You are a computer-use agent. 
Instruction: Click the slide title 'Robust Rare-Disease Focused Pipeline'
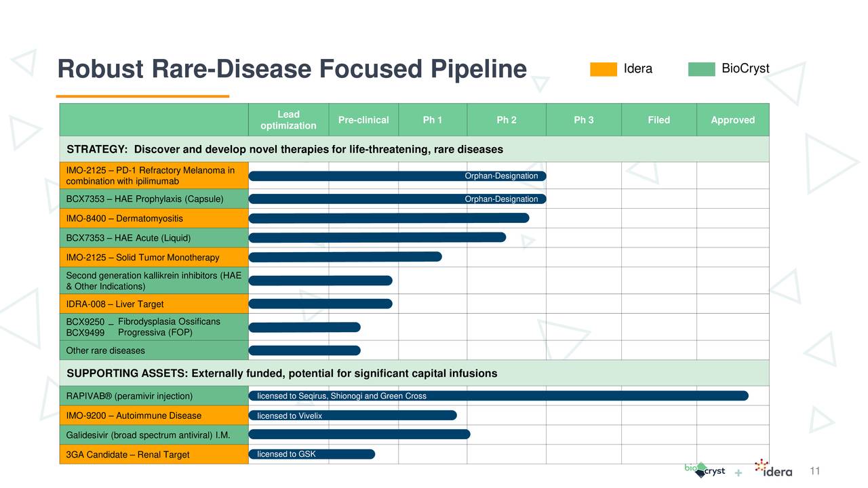[292, 69]
